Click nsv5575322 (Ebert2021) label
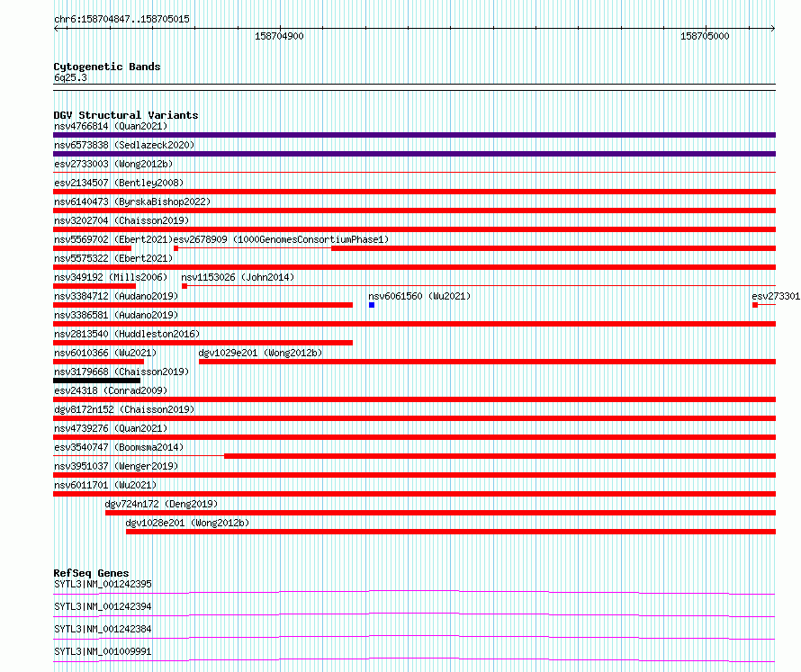Image resolution: width=801 pixels, height=672 pixels. [113, 258]
